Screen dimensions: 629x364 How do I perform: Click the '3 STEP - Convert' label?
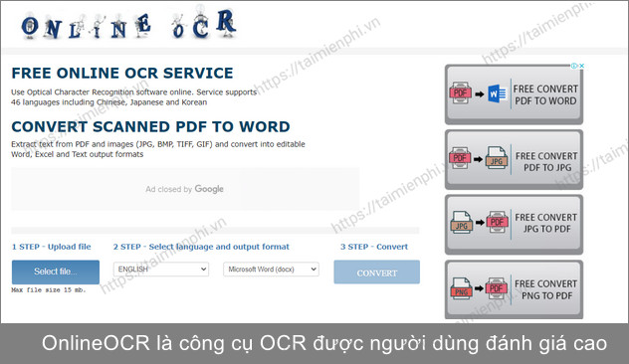click(374, 247)
